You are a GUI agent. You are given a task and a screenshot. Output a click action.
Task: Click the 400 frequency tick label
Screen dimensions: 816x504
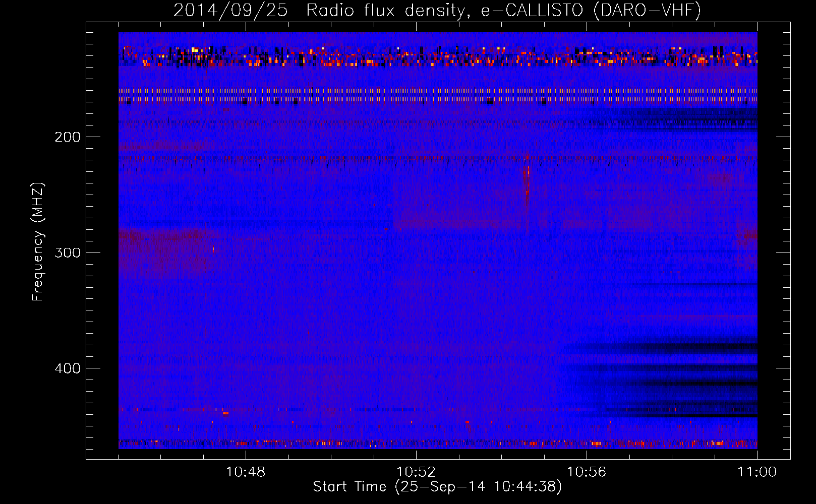coord(68,368)
